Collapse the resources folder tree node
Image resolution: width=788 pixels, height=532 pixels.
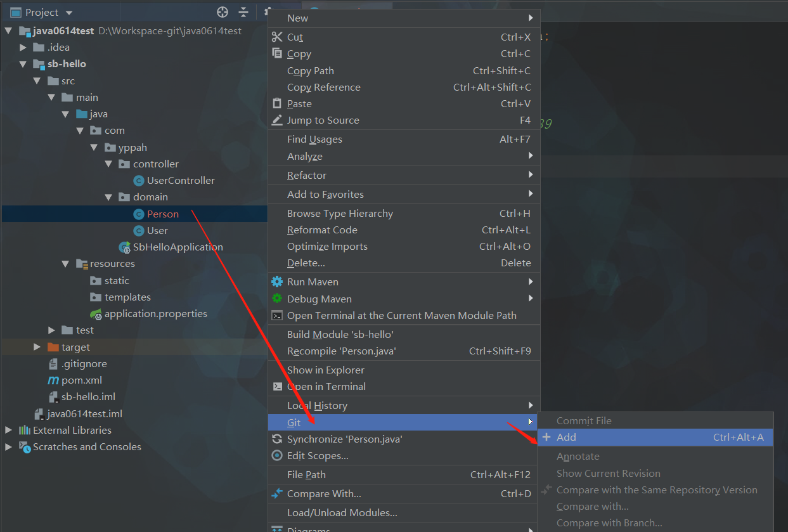coord(65,264)
